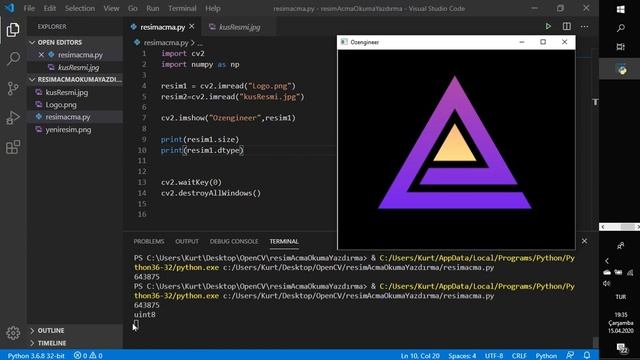640x360 pixels.
Task: Close the resimacma.py editor tab
Action: click(x=192, y=27)
